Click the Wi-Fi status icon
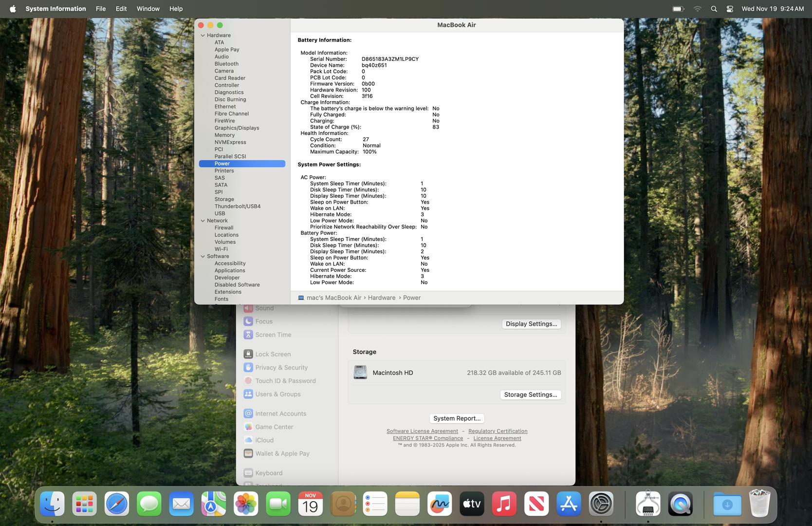 click(697, 9)
